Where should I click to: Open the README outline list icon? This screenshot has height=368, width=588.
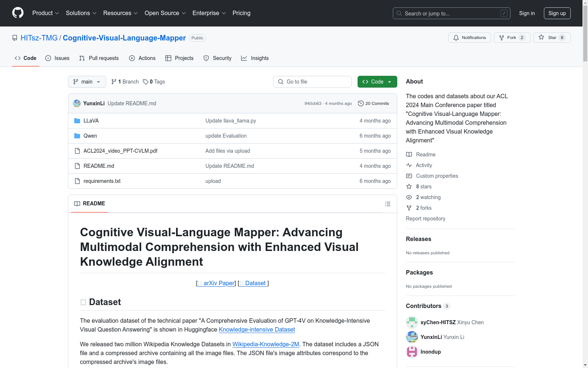coord(388,204)
